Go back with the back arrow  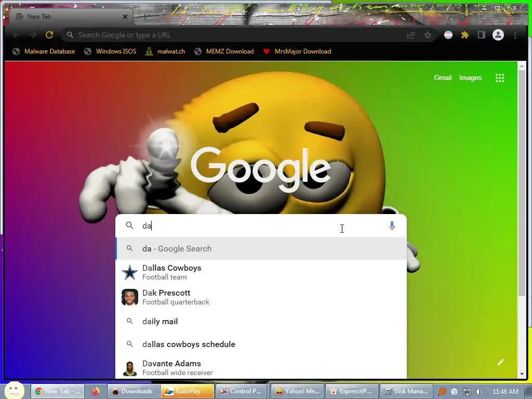[16, 35]
